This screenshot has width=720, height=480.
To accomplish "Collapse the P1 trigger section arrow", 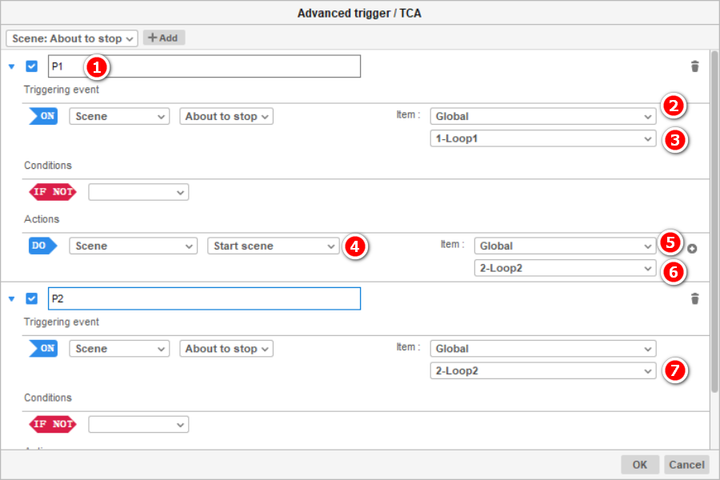I will pyautogui.click(x=12, y=67).
